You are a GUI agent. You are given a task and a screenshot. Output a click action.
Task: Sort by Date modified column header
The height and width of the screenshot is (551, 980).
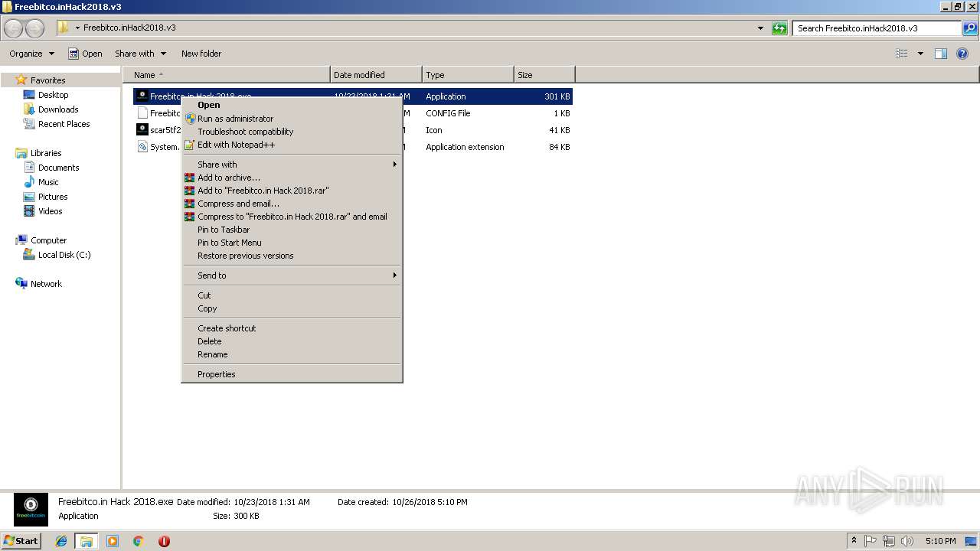(x=376, y=75)
